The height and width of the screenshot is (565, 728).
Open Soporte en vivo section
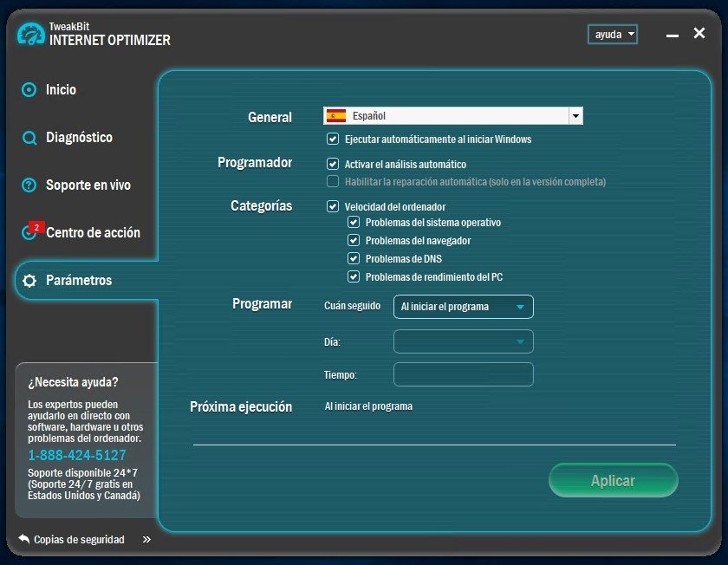pos(88,185)
